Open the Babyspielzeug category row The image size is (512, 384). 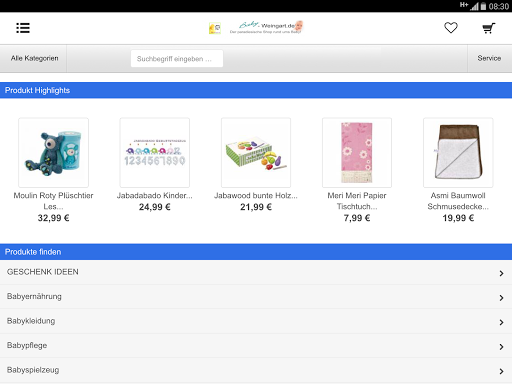click(x=256, y=370)
